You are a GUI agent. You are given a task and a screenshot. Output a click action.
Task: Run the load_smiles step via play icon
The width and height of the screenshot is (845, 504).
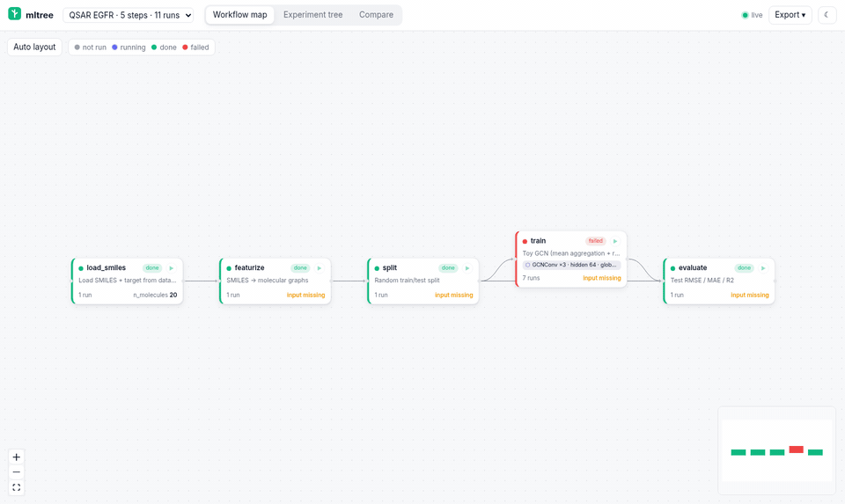pyautogui.click(x=172, y=268)
